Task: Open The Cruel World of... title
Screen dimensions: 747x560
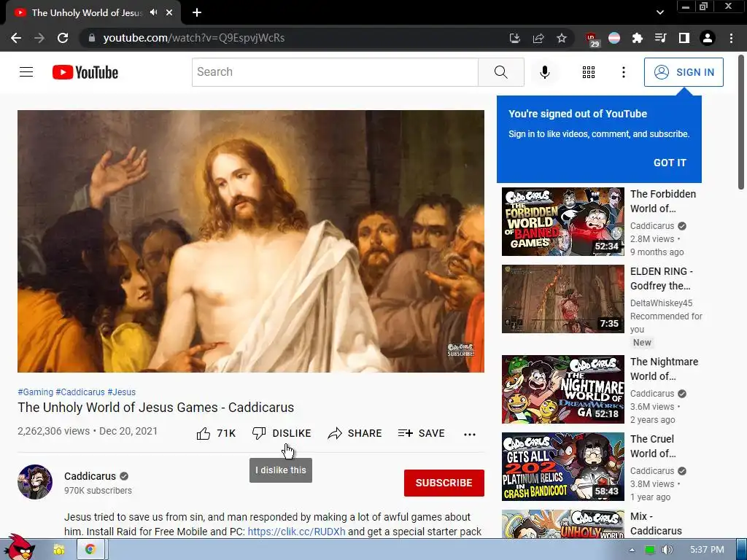Action: [653, 446]
